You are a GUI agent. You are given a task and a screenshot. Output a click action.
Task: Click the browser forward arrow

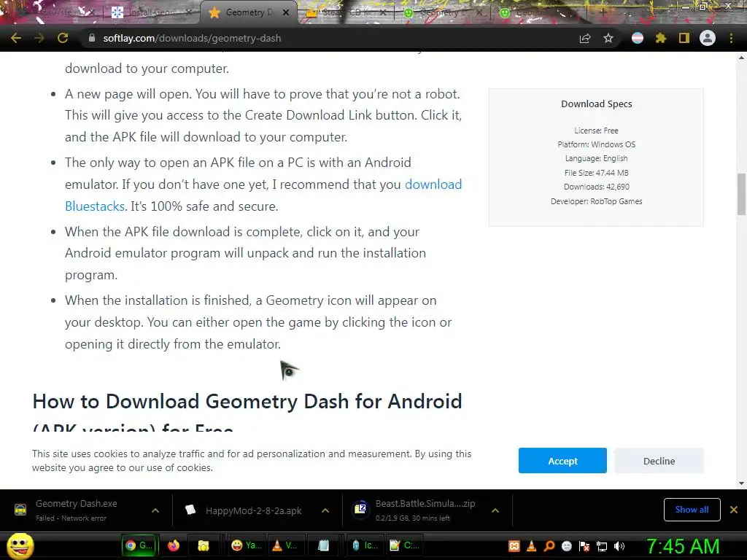click(x=39, y=38)
